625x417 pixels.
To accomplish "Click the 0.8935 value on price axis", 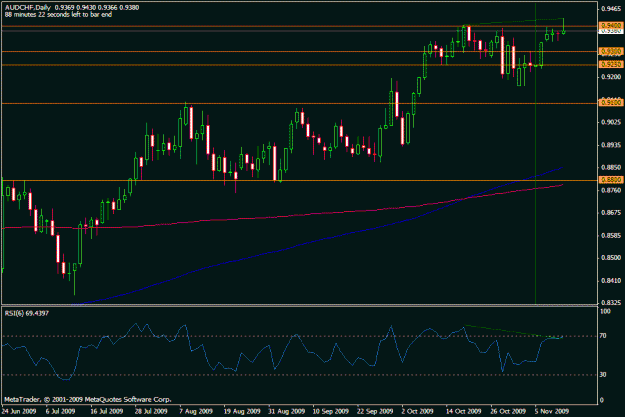I will (x=611, y=145).
